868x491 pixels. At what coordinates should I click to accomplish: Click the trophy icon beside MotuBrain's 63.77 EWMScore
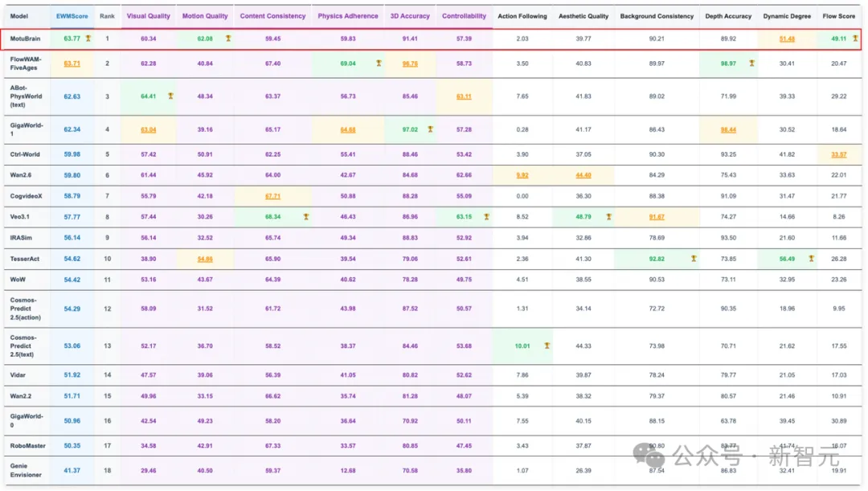[88, 39]
